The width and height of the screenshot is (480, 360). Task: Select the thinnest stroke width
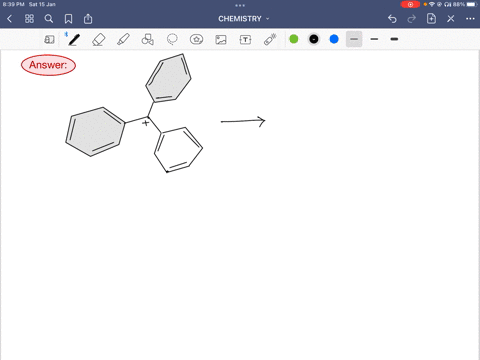click(x=354, y=39)
